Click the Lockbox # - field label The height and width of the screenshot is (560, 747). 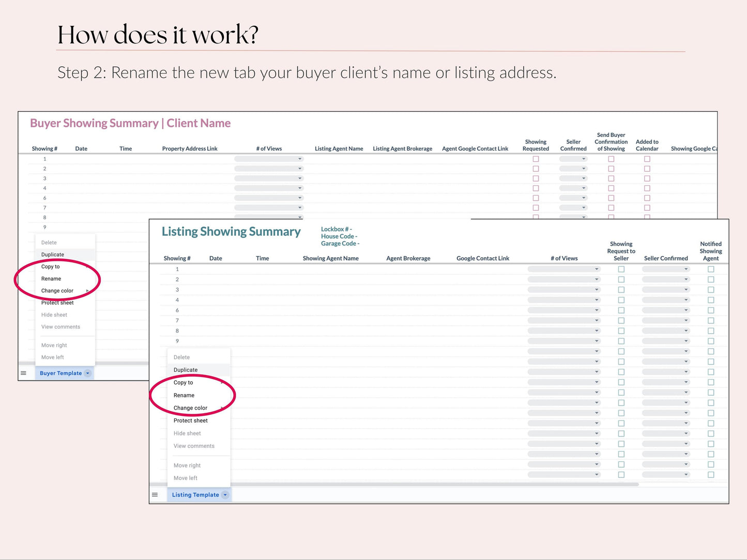tap(337, 229)
